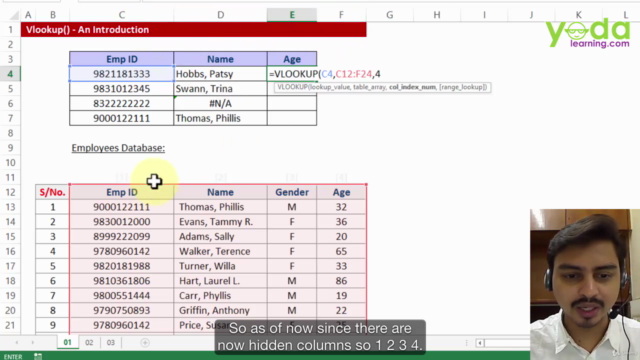Image resolution: width=640 pixels, height=360 pixels.
Task: Click cell with Emp ID 9821181333
Action: pos(122,74)
